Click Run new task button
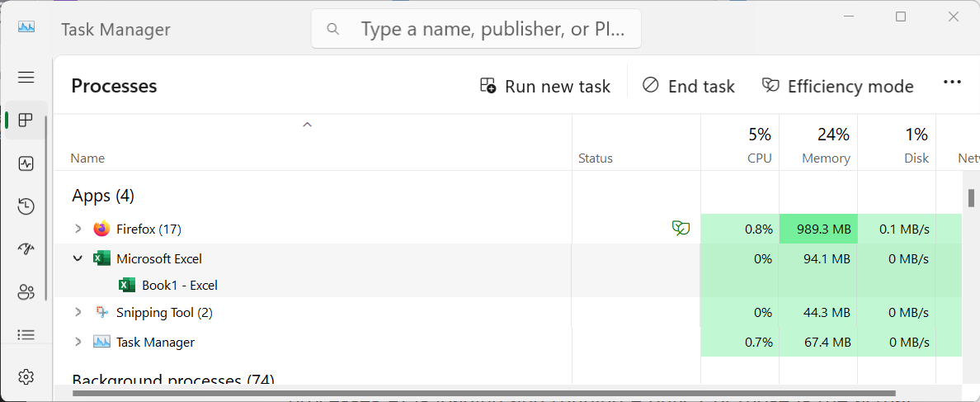The height and width of the screenshot is (402, 980). 545,86
